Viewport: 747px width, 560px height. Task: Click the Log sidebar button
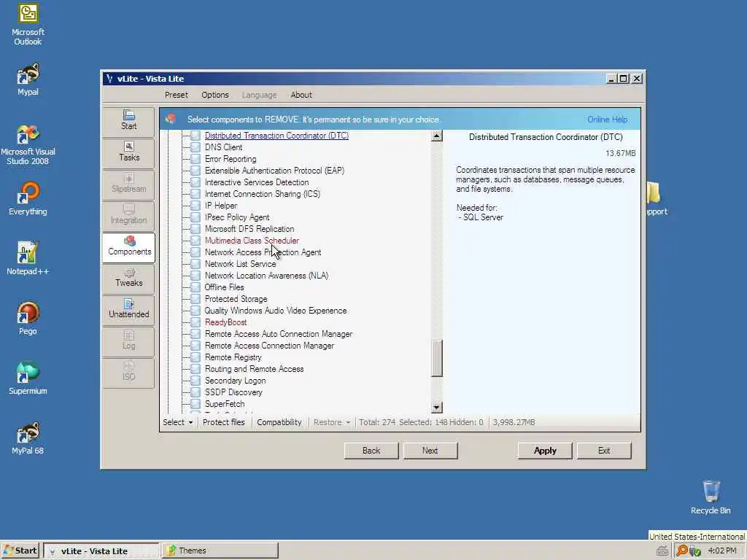point(128,341)
